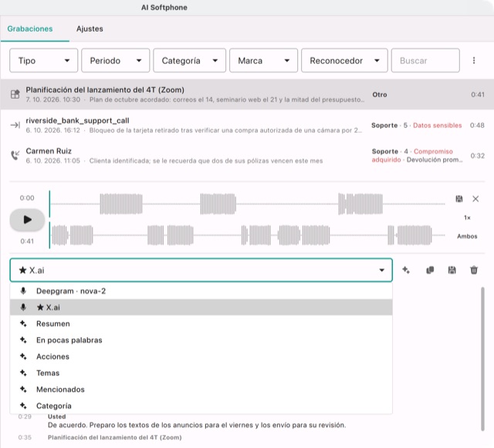
Task: Click the import arrow icon of riverside_bank_support_call
Action: coord(15,125)
